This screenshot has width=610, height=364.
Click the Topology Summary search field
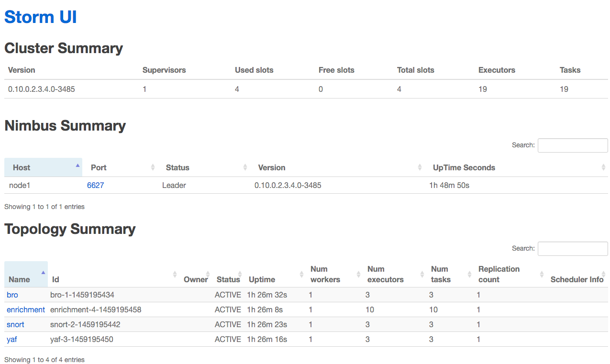pos(572,248)
